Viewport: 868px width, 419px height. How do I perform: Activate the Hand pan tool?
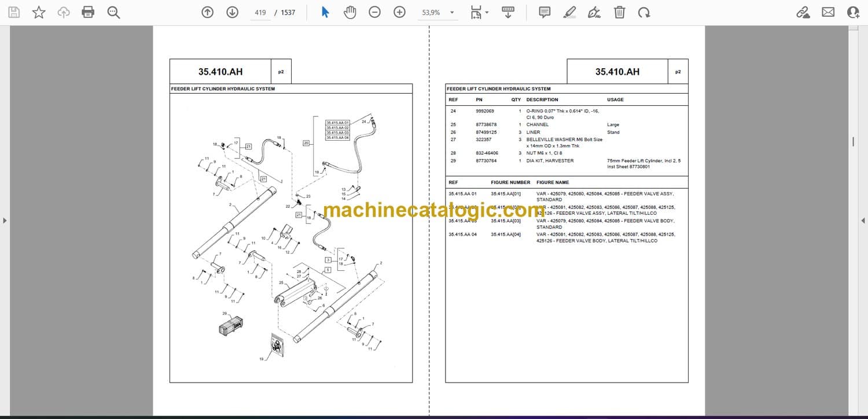350,12
